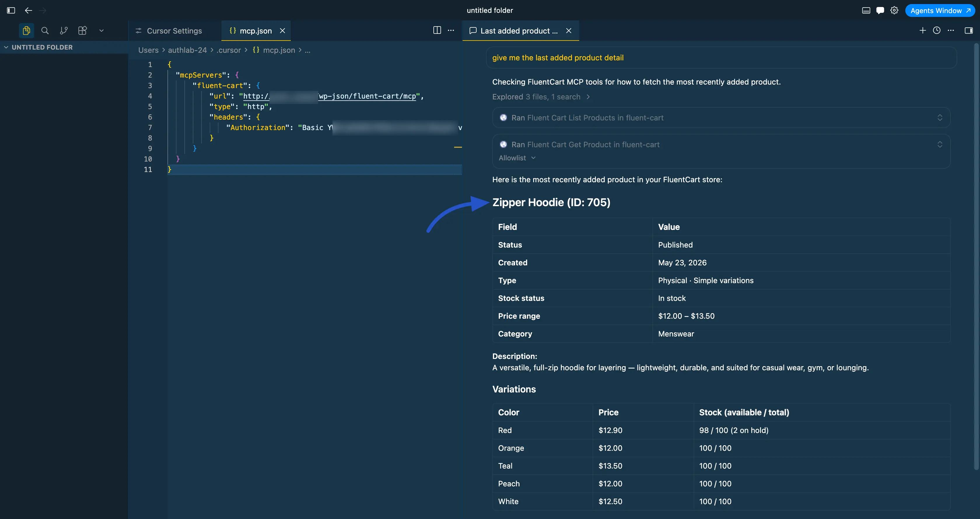Click the chat panel vertical scrollbar

pyautogui.click(x=976, y=257)
